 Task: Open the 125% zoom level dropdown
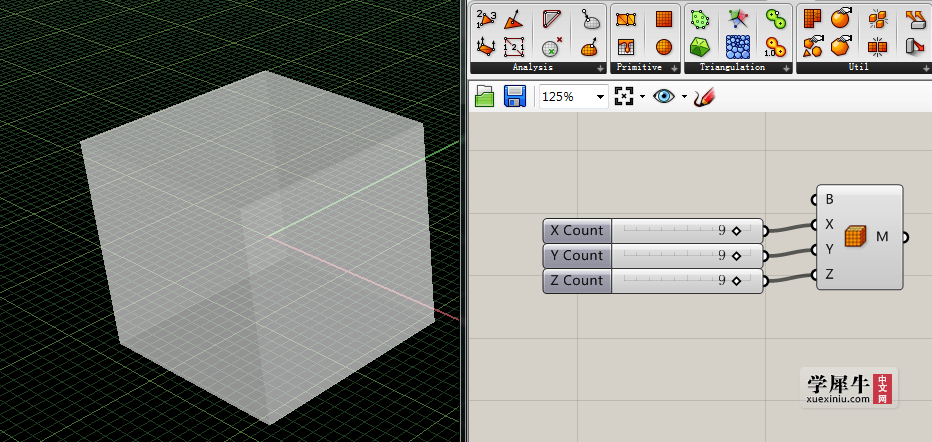(601, 97)
